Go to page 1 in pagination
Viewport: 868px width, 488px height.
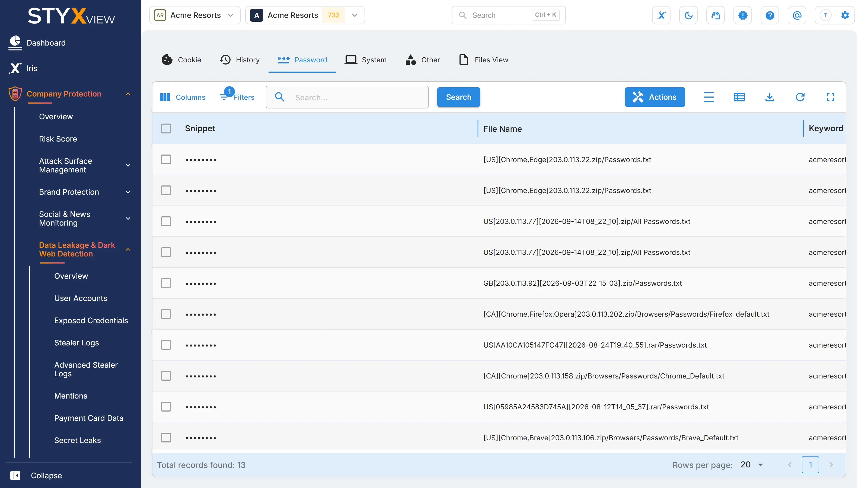[x=810, y=465]
